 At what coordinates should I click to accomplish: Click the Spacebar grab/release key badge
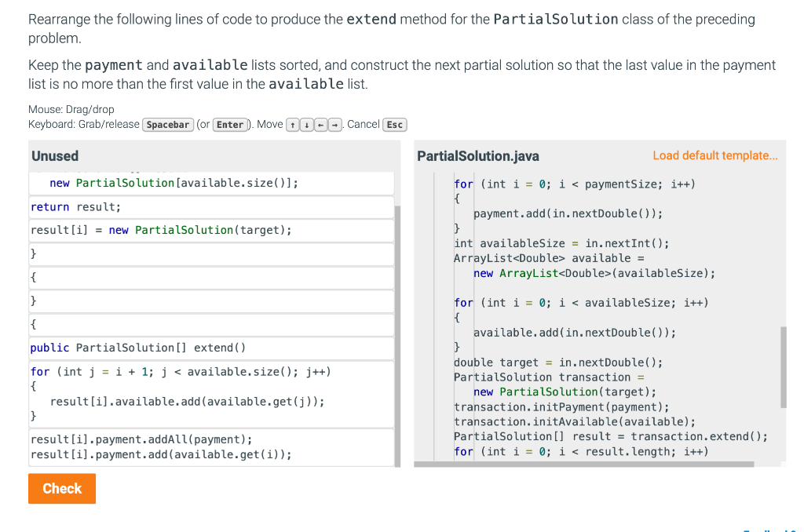(x=167, y=124)
